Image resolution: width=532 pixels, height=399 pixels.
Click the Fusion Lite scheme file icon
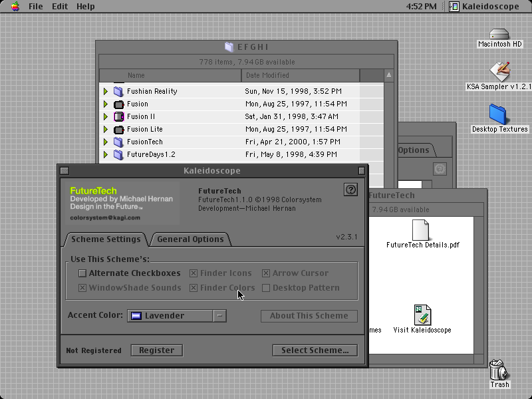point(118,129)
